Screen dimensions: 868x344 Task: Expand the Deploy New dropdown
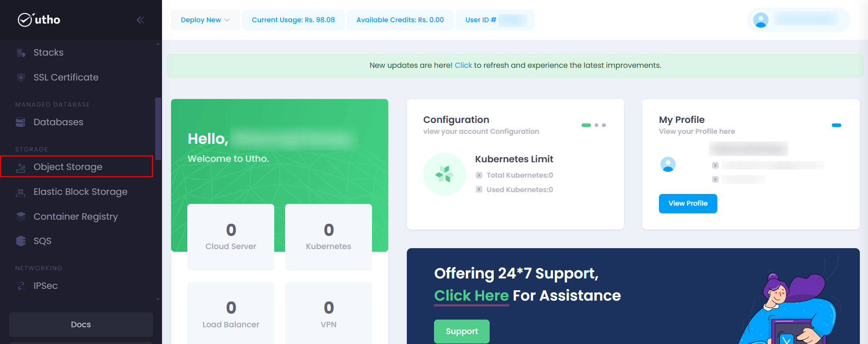[205, 20]
